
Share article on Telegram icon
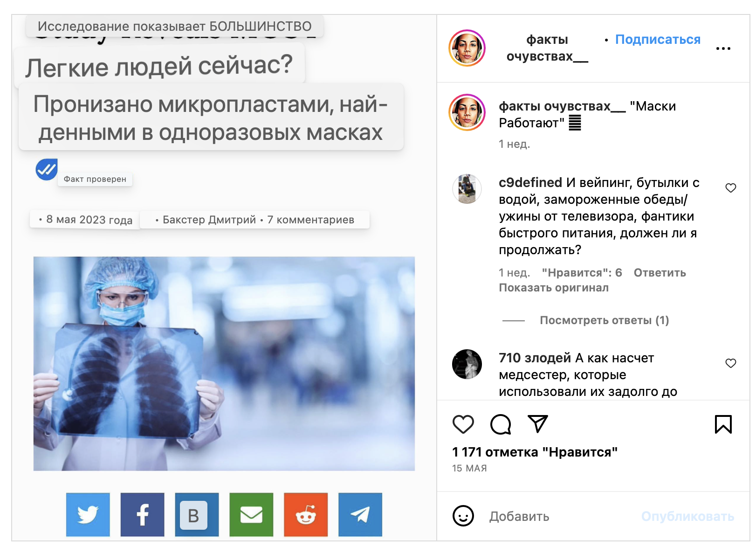[360, 515]
